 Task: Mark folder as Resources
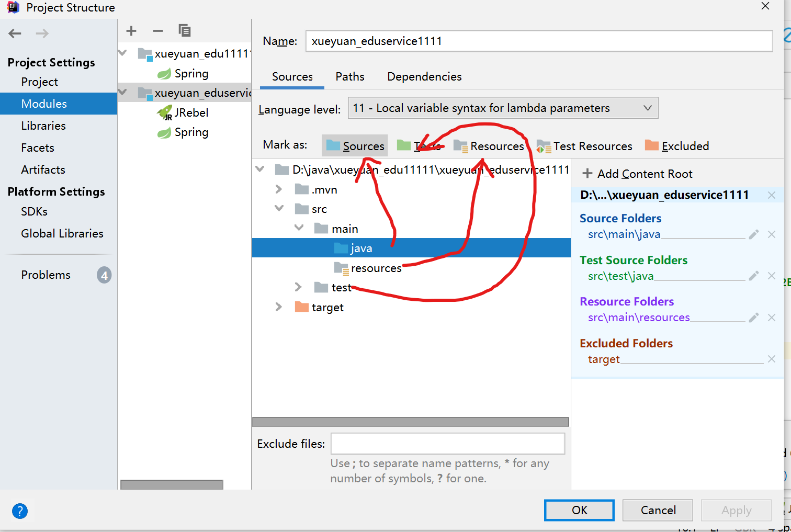pyautogui.click(x=489, y=146)
